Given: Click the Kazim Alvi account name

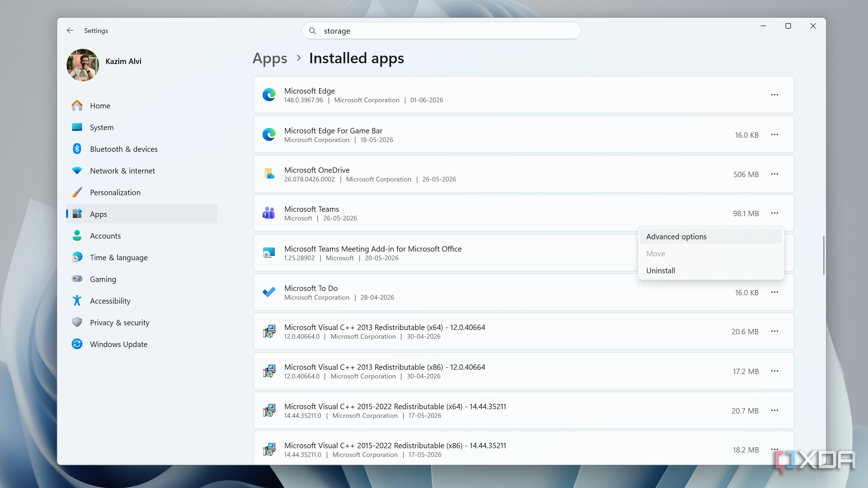Looking at the screenshot, I should (123, 61).
